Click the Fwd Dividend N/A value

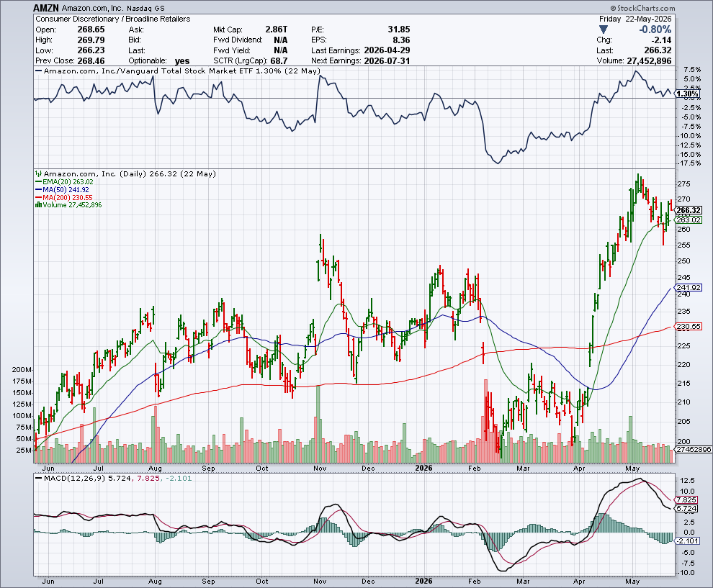pos(281,40)
